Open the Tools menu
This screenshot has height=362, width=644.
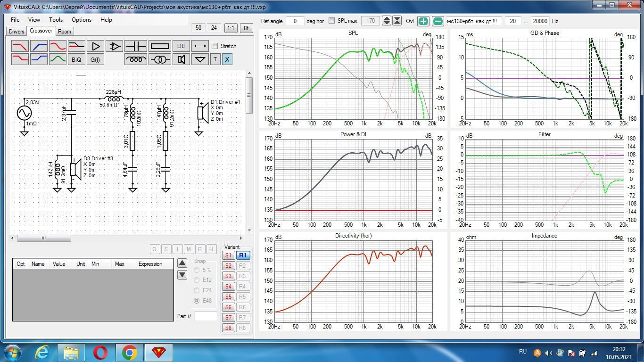pyautogui.click(x=56, y=20)
